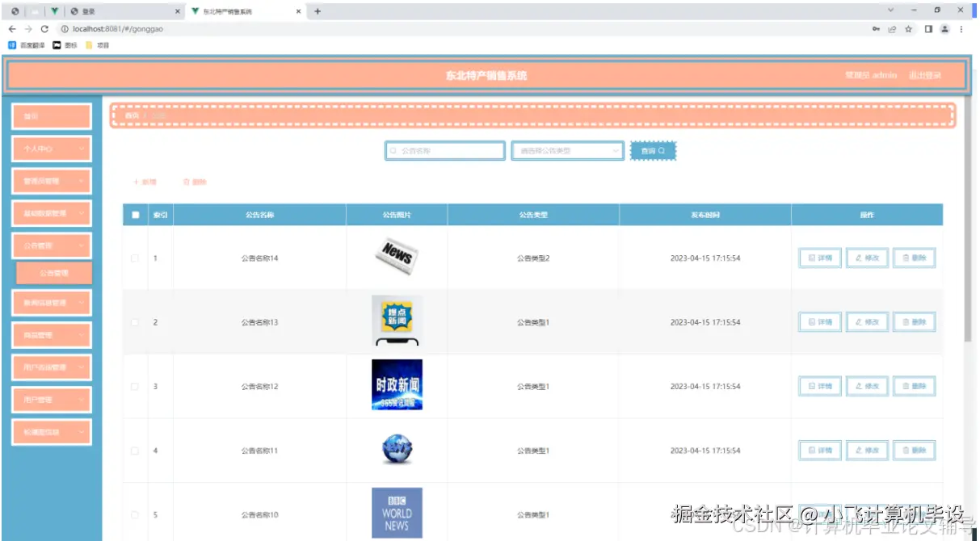
Task: Check the checkbox for row 公告名称13
Action: [135, 322]
